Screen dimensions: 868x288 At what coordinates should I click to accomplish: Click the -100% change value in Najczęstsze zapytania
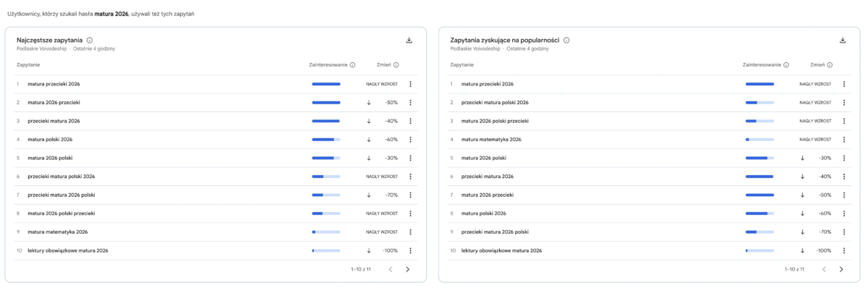(x=390, y=250)
